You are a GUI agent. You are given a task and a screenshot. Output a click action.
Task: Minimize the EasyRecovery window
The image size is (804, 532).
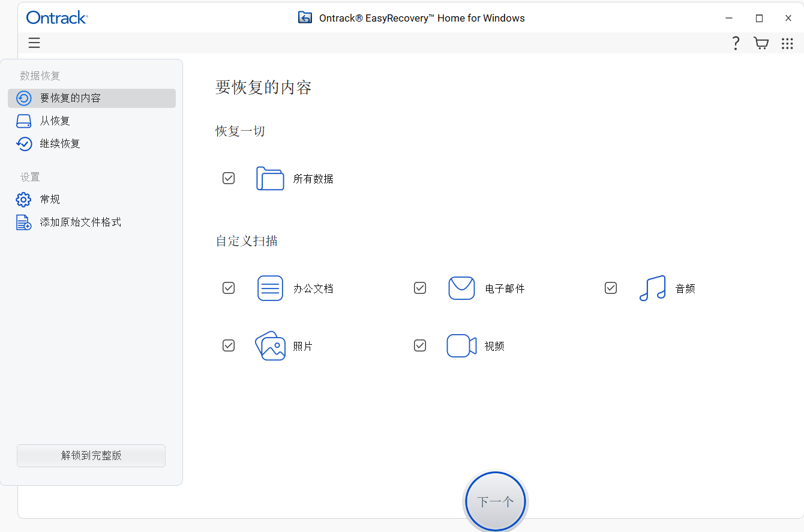(729, 18)
